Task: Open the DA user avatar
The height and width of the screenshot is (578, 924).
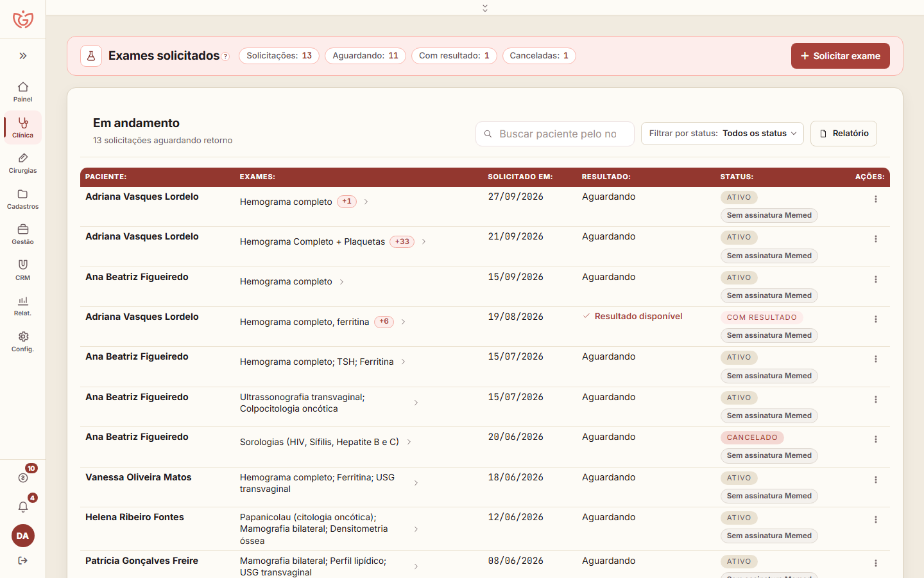Action: click(23, 536)
